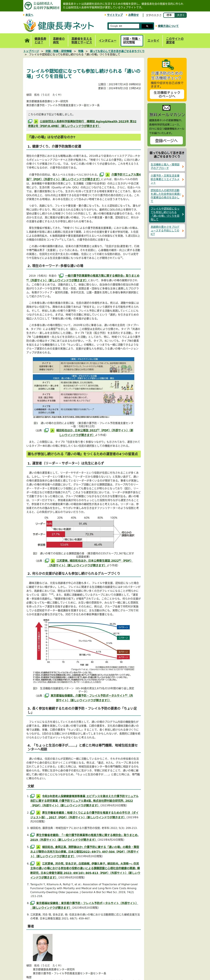
Task: Click sidebar link 生活機能と個人・環境因子のアプローチ
Action: point(165,166)
